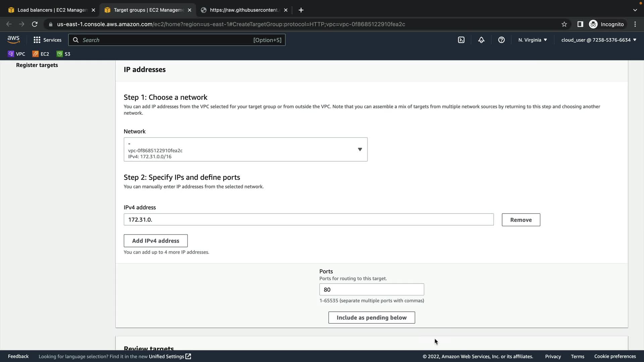Open the S3 shortcut in favorites bar

click(x=63, y=54)
